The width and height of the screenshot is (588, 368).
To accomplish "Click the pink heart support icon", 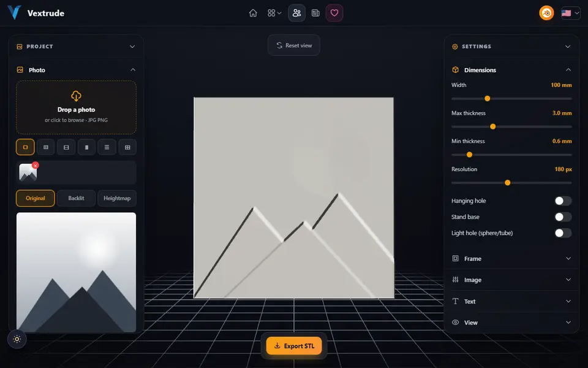I will point(334,13).
